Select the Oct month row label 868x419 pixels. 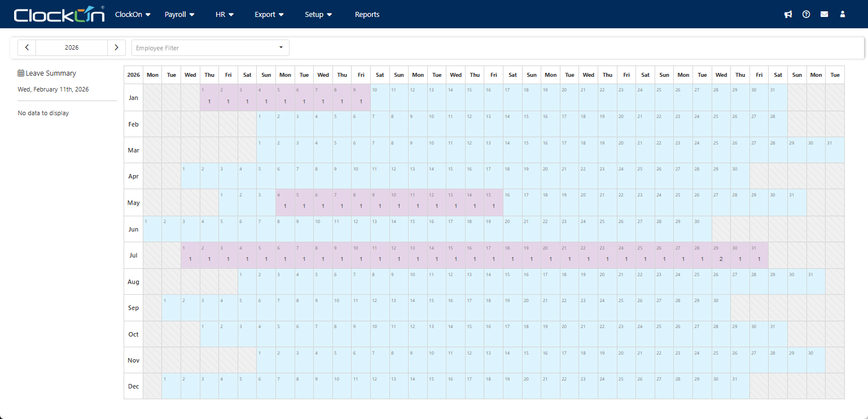pyautogui.click(x=134, y=334)
